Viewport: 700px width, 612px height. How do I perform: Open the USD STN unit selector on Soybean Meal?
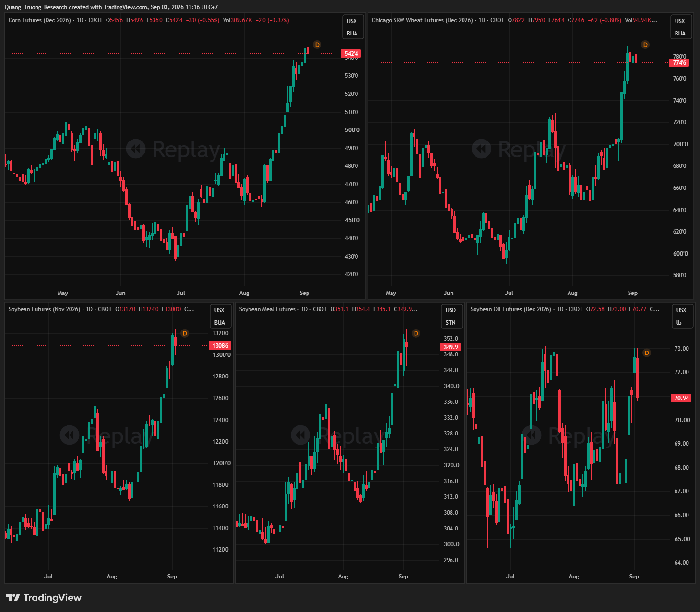[x=451, y=316]
